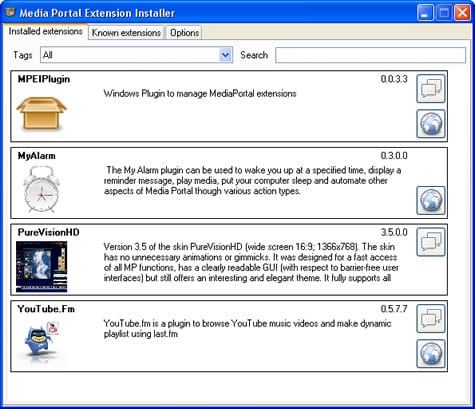Click version number 0.0.3.3
Image resolution: width=475 pixels, height=409 pixels.
394,79
